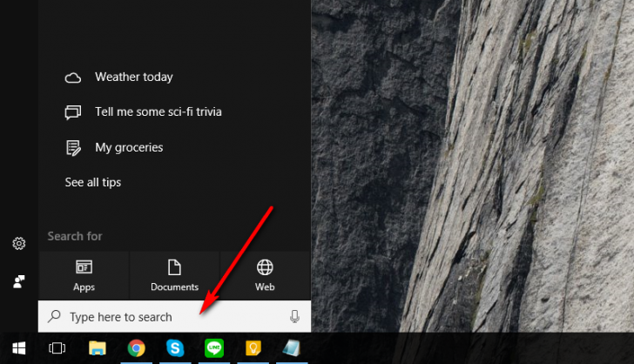Image resolution: width=634 pixels, height=364 pixels.
Task: Select the My groceries suggestion
Action: [x=129, y=148]
